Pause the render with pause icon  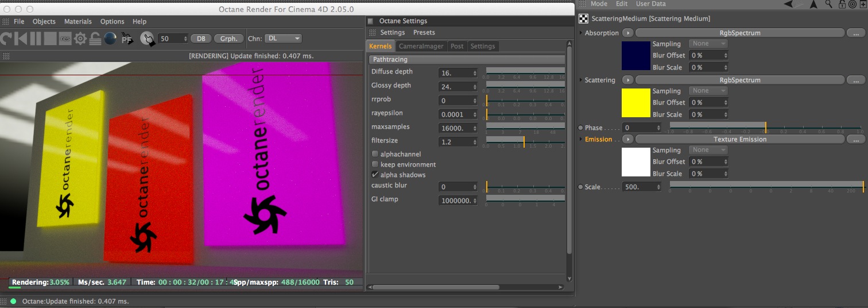(x=36, y=38)
